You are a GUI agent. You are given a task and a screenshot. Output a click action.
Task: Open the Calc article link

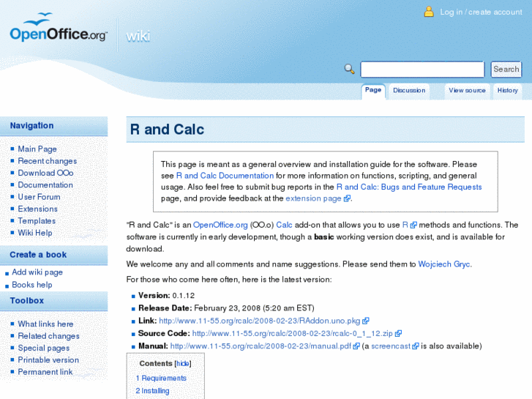pos(284,225)
